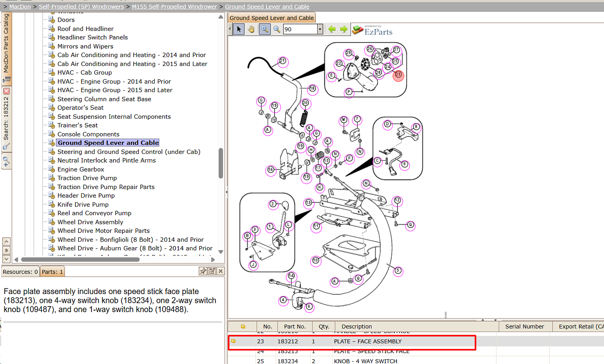Click the zoom percentage field showing 90
This screenshot has height=364, width=604.
[x=300, y=29]
